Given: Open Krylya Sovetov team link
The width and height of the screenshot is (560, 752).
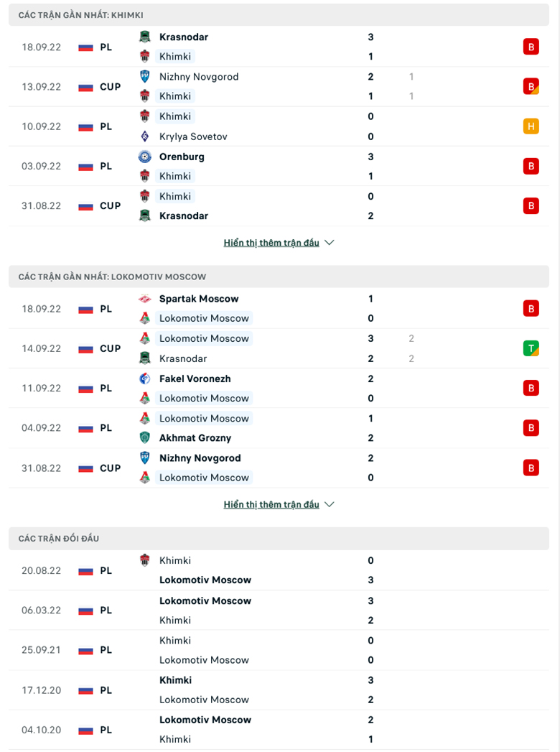Looking at the screenshot, I should (x=193, y=136).
